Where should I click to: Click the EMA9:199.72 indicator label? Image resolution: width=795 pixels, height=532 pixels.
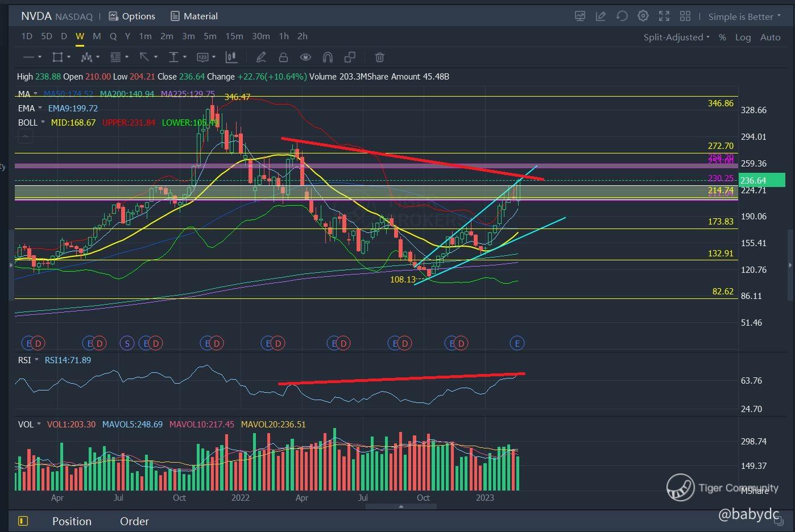73,108
